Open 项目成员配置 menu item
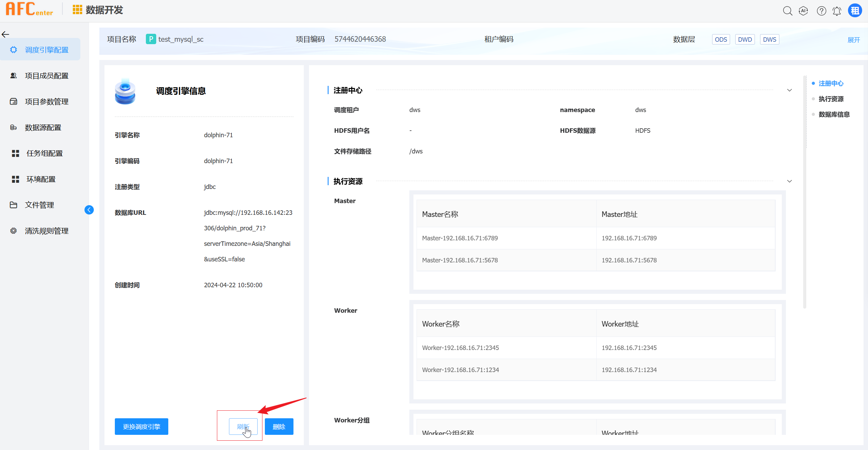This screenshot has width=868, height=450. [x=47, y=76]
